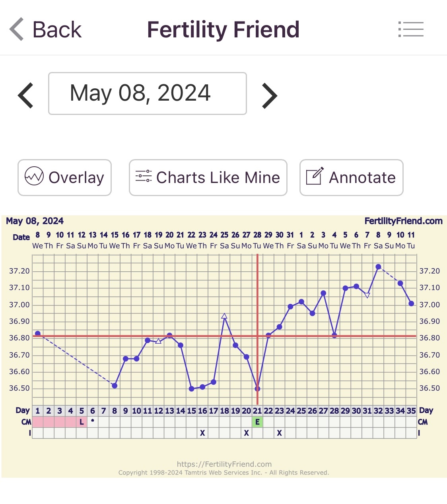Click the X marker on cycle day 16
The width and height of the screenshot is (447, 504).
coord(202,433)
